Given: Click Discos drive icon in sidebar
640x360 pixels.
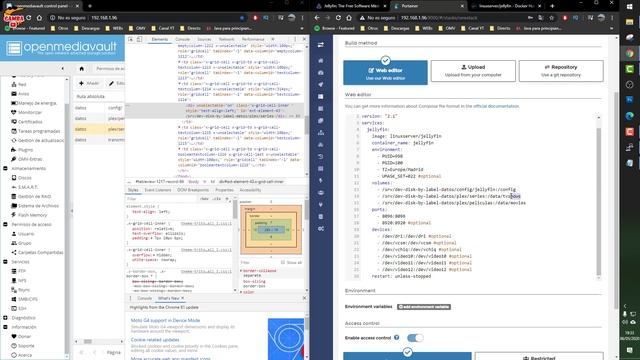Looking at the screenshot, I should point(14,178).
